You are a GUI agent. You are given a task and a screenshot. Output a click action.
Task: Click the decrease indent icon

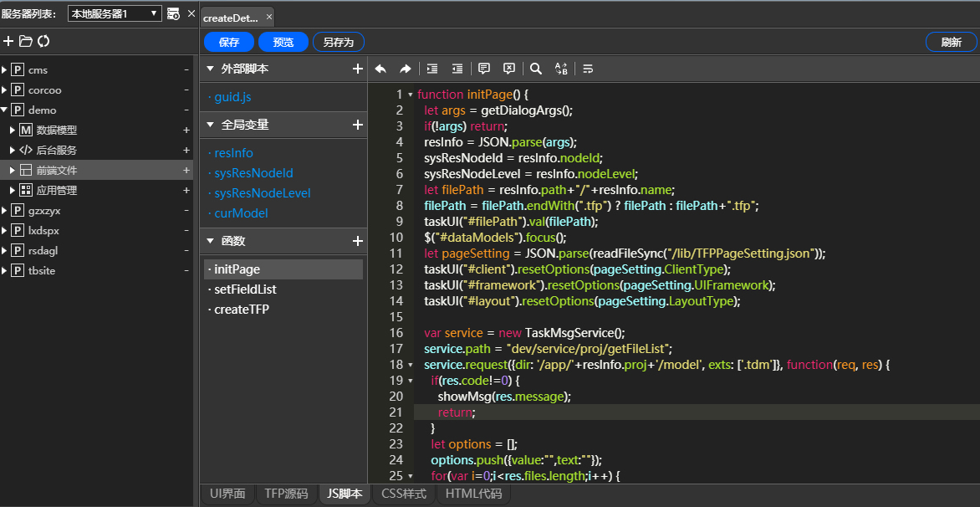(457, 69)
